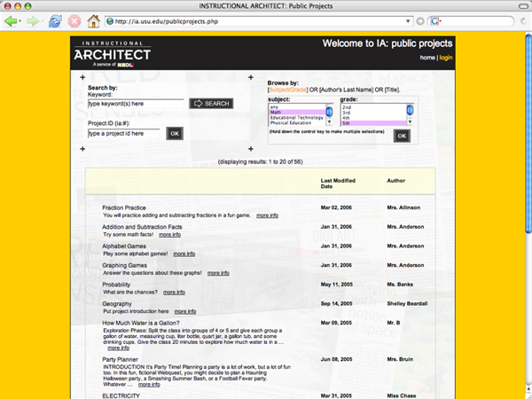This screenshot has height=399, width=532.
Task: Go to the browser home page icon
Action: coord(93,21)
